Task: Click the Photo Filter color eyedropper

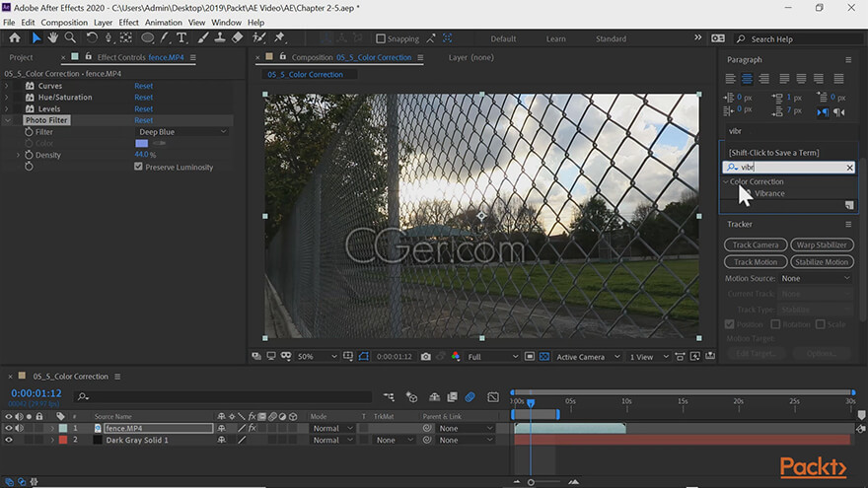Action: [x=160, y=143]
